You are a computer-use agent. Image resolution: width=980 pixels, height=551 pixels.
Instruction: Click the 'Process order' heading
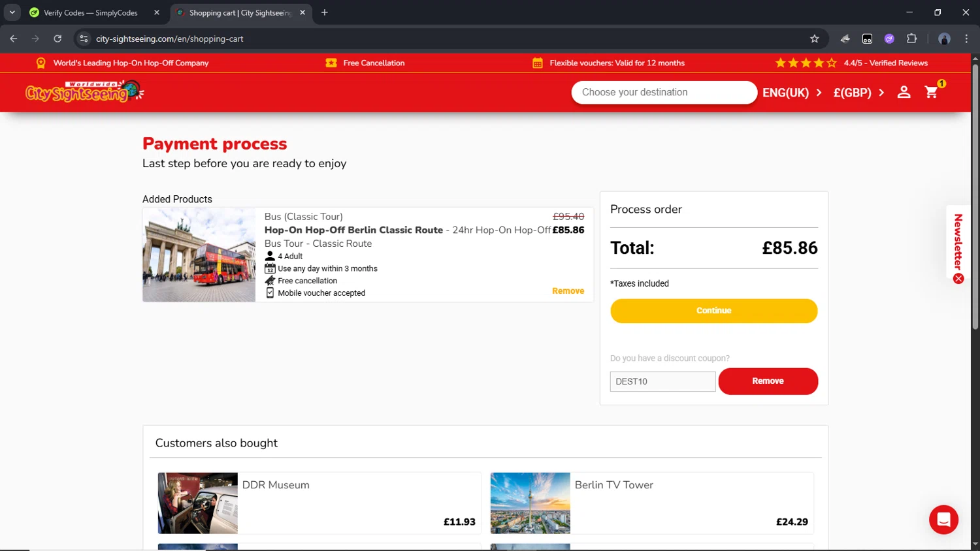point(645,210)
